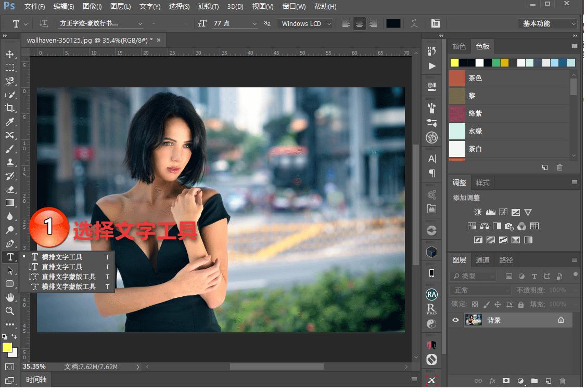Click the Levels adjustment icon
The height and width of the screenshot is (392, 586).
(490, 212)
